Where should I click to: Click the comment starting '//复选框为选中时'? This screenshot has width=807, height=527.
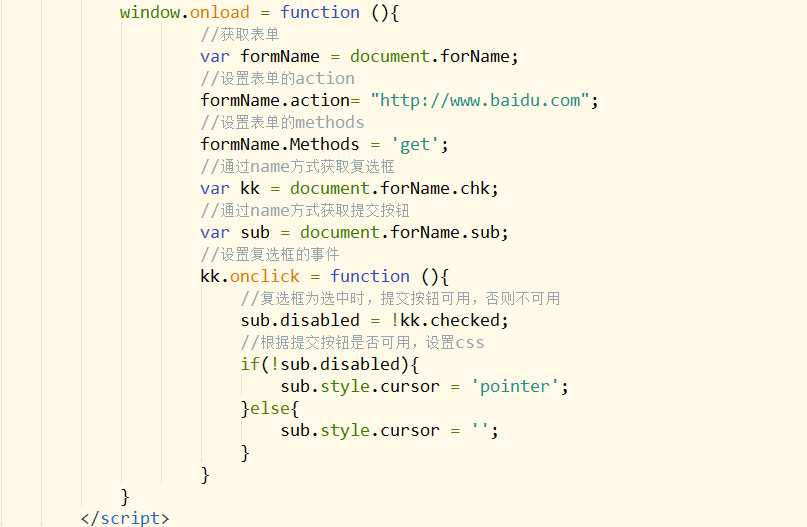pos(400,298)
